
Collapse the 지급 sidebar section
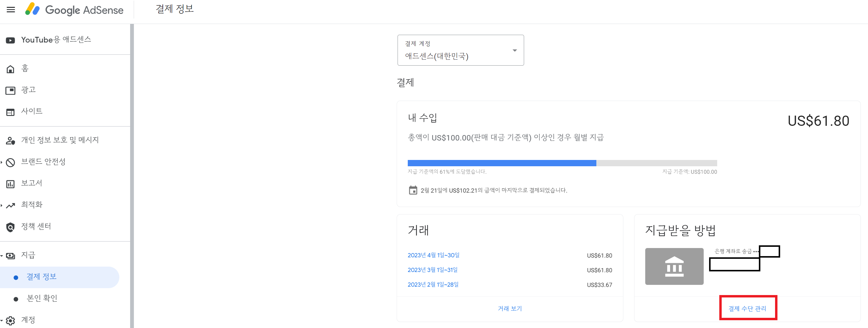pos(28,255)
